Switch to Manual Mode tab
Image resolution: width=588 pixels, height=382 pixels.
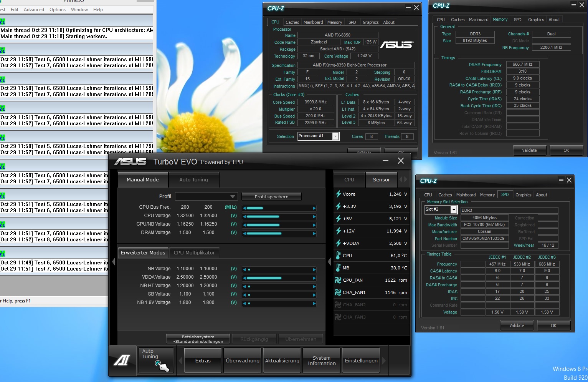(143, 179)
